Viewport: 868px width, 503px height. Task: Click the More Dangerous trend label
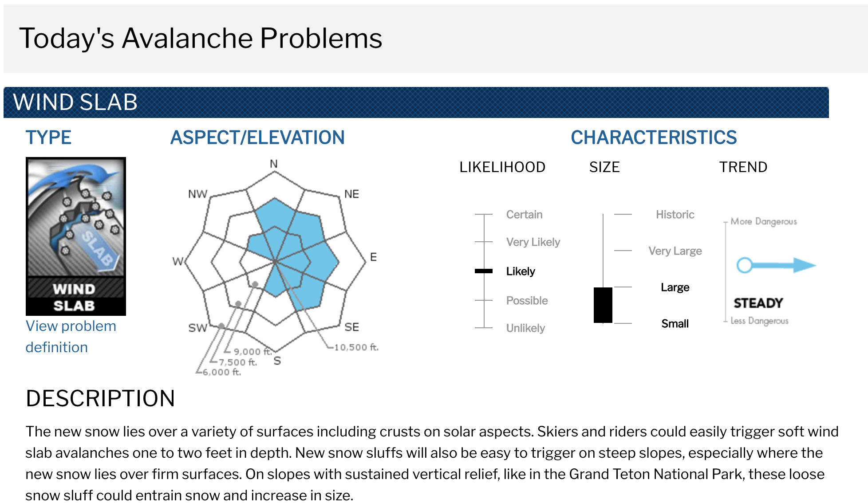pos(764,221)
